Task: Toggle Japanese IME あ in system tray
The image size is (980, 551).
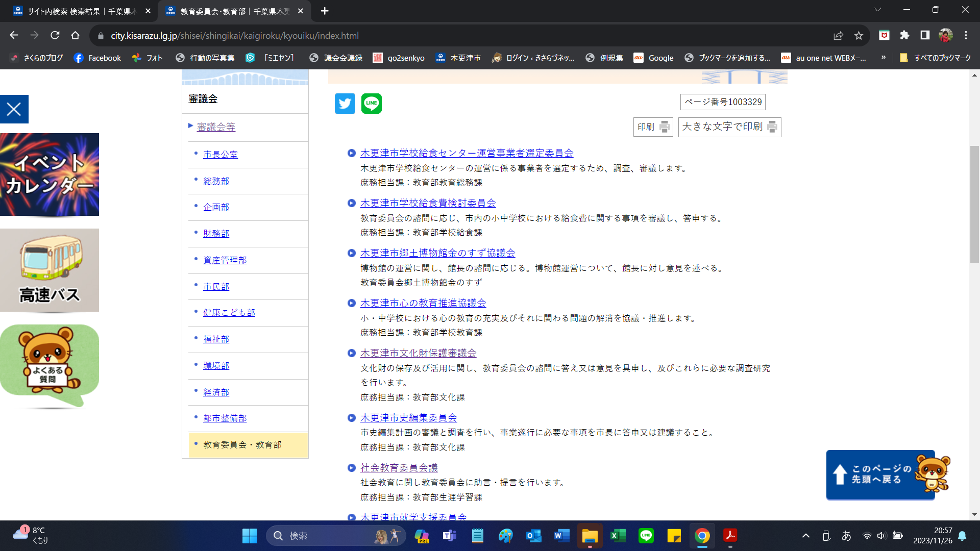Action: coord(846,536)
